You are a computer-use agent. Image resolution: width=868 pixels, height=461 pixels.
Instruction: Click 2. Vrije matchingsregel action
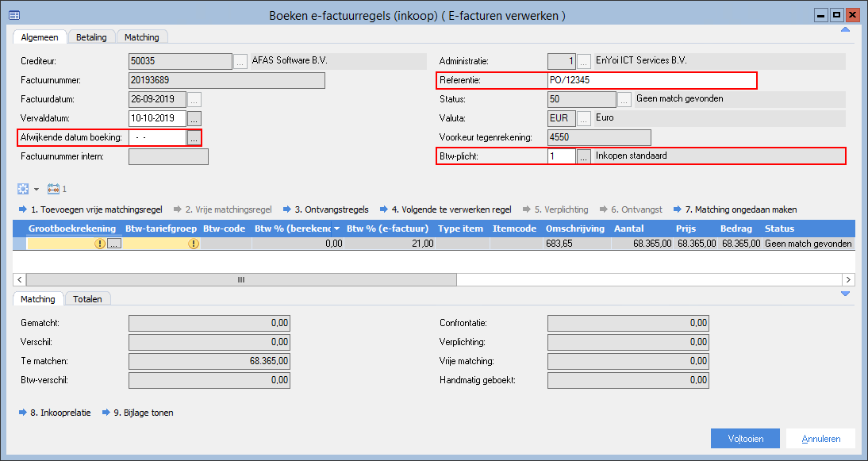pos(222,209)
